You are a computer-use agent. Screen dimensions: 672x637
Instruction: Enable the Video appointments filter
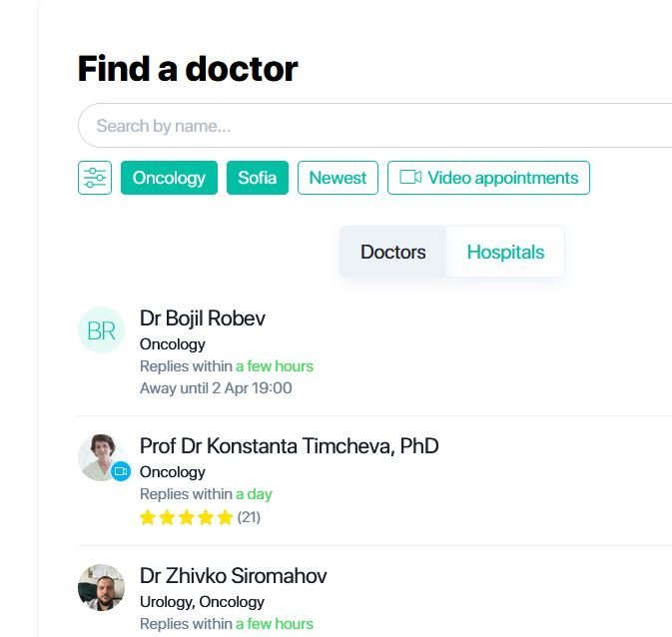(488, 178)
